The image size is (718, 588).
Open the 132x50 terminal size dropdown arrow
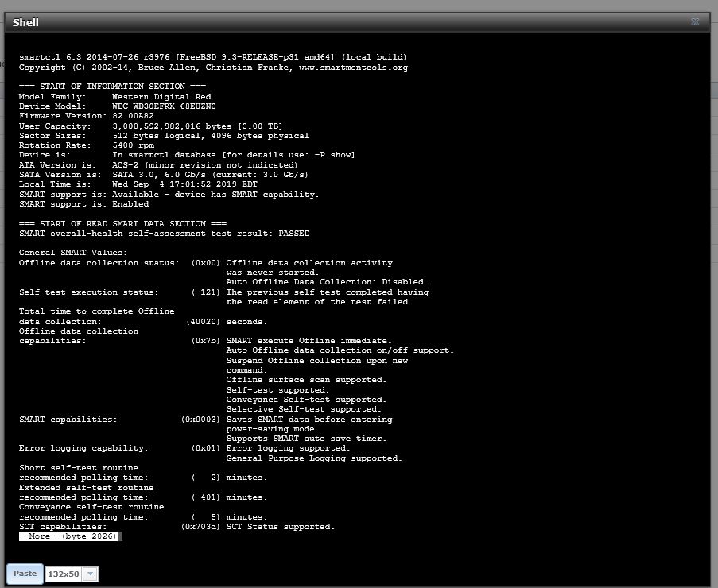90,574
